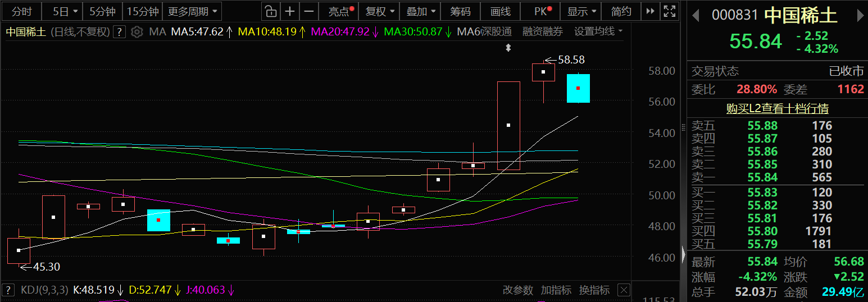Click 改参数 button
Image resolution: width=868 pixels, height=302 pixels.
pyautogui.click(x=517, y=290)
